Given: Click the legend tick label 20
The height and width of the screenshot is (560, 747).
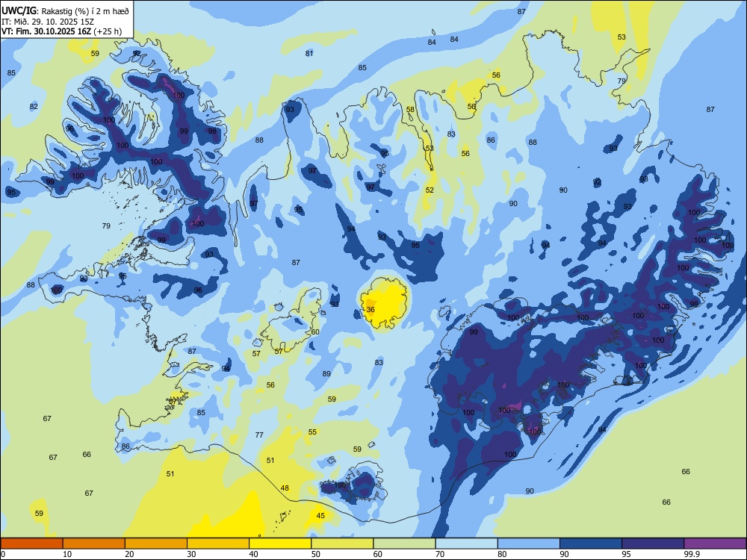Looking at the screenshot, I should tap(129, 554).
